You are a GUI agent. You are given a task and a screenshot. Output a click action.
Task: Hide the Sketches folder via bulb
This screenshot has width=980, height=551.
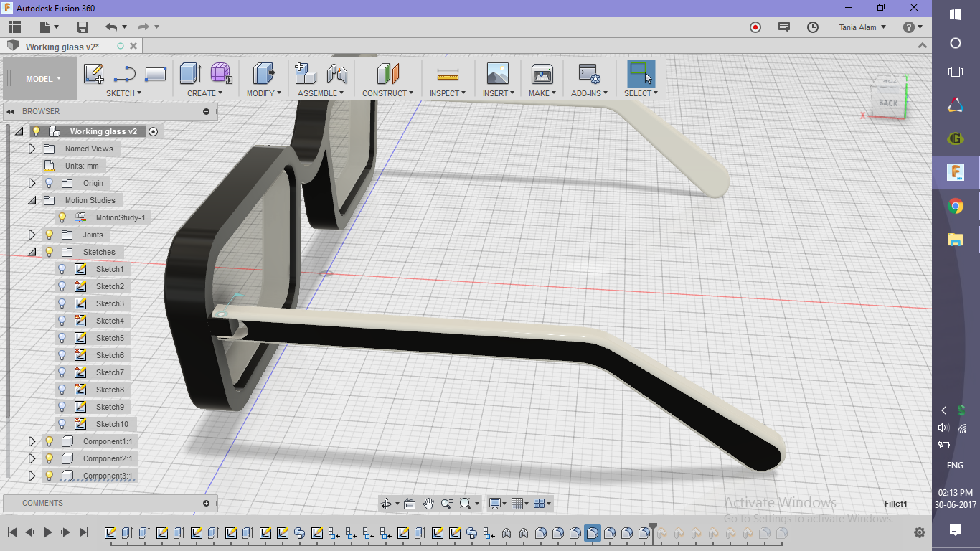point(50,252)
